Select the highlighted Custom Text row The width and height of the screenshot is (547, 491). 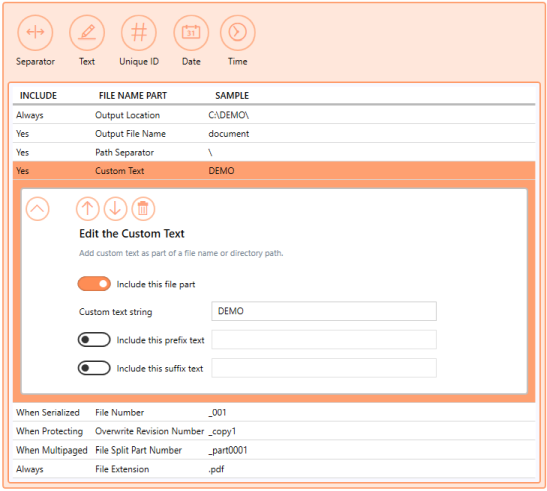(274, 171)
